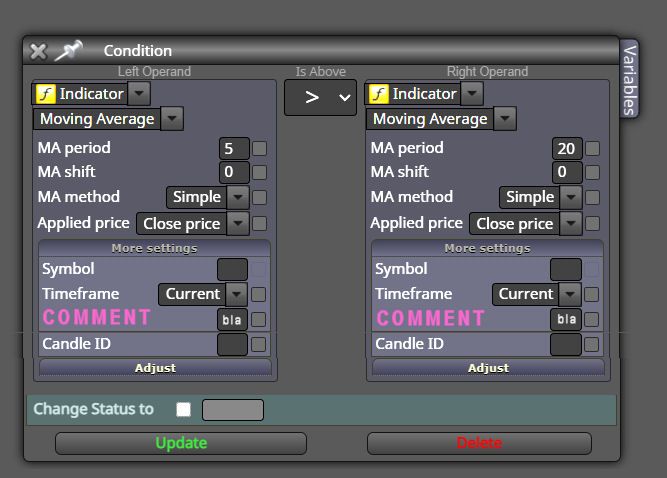Toggle the checkbox beside right MA method
Screen dimensions: 667x478
point(593,197)
